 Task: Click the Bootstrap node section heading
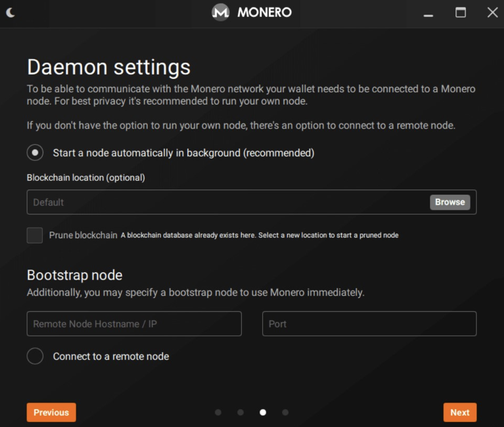(x=74, y=275)
